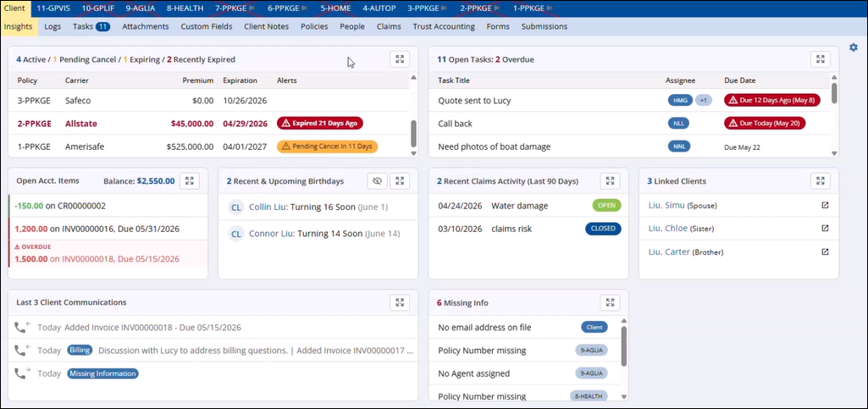
Task: Open Liu, Chloe external link icon
Action: coord(825,228)
